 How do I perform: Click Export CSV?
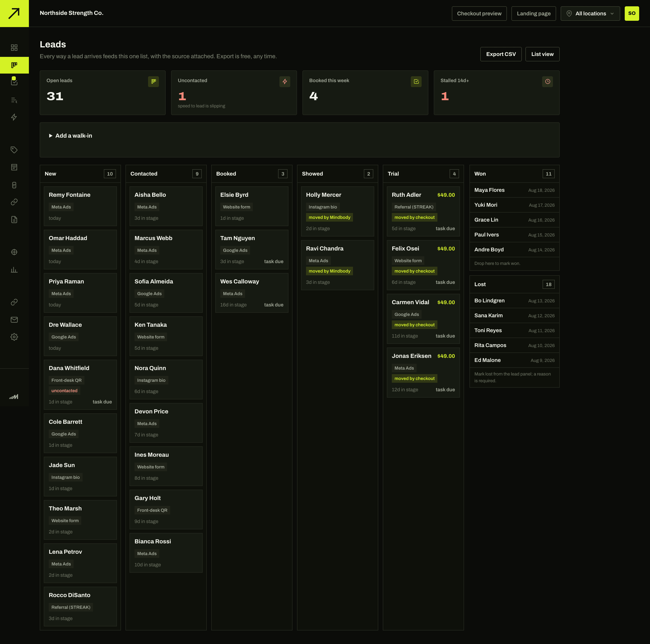pyautogui.click(x=501, y=54)
